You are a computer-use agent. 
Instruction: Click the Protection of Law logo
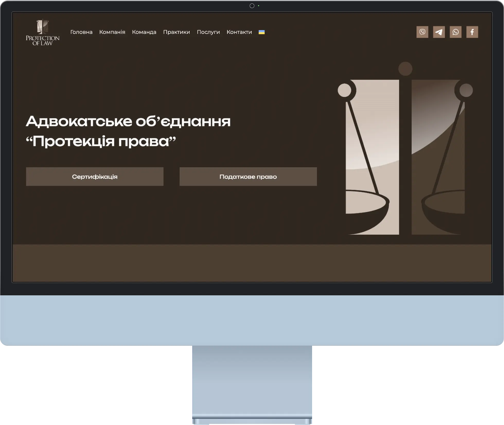pos(42,33)
